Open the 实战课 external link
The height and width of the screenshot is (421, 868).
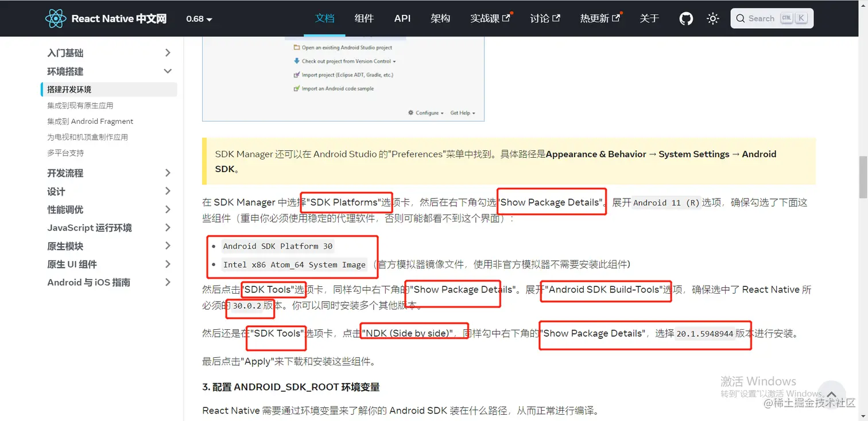[x=490, y=18]
